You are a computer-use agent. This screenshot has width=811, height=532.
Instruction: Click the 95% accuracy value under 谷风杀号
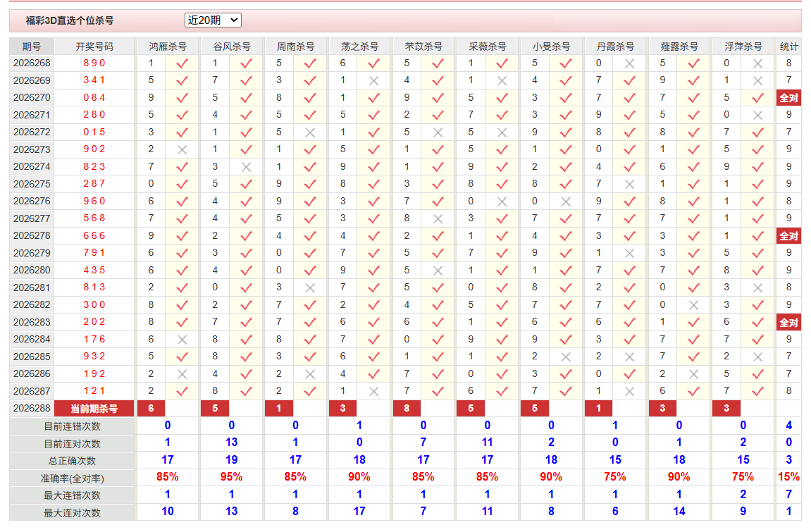[231, 476]
